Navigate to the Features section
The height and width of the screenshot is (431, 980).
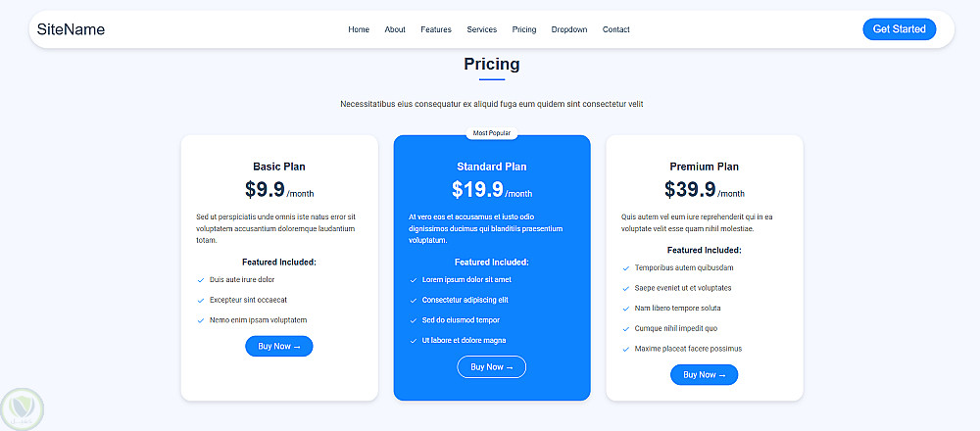(436, 29)
